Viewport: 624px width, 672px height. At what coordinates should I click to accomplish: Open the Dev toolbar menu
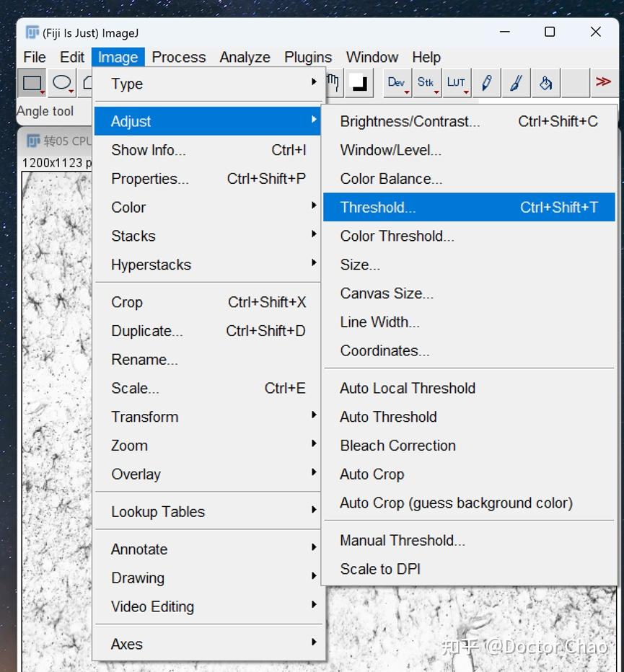tap(397, 83)
